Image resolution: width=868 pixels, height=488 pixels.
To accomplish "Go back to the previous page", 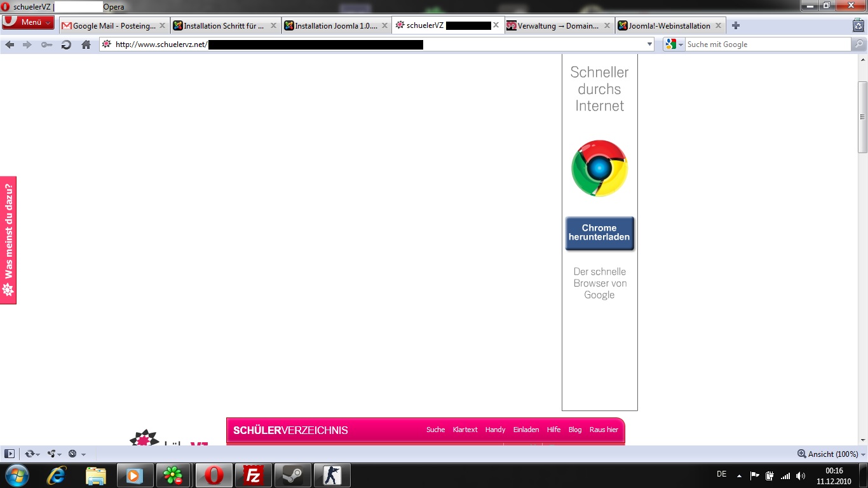I will (x=10, y=44).
